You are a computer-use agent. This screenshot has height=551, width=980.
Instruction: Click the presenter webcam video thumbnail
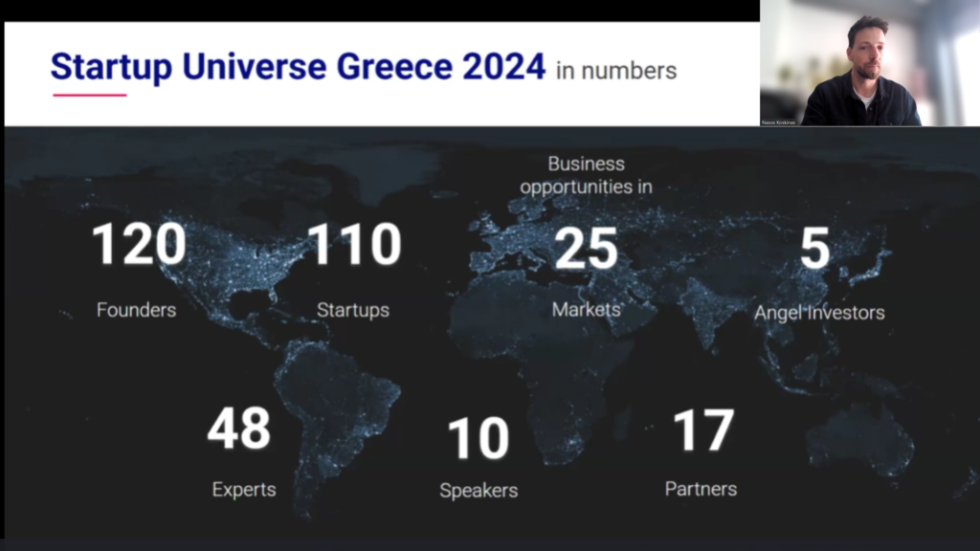point(869,62)
